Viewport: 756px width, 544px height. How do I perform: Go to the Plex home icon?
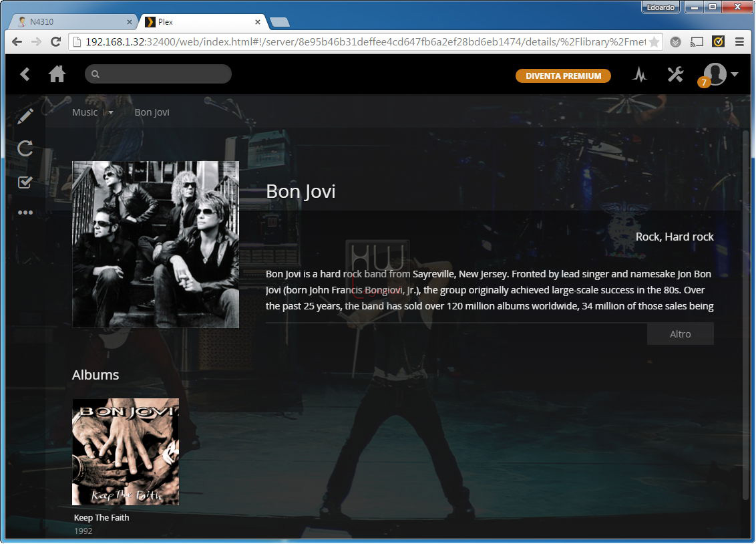57,74
